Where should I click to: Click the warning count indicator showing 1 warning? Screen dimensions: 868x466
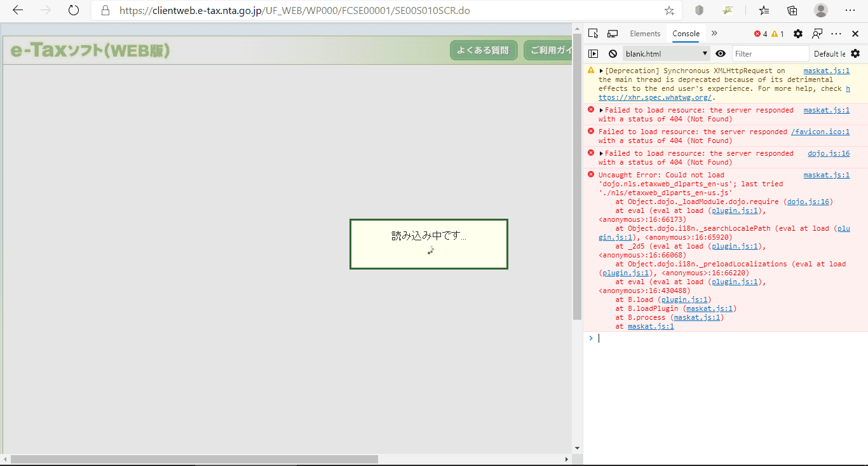tap(776, 33)
